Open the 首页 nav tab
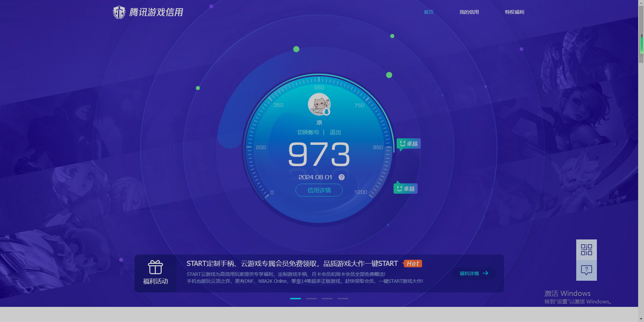 point(429,12)
